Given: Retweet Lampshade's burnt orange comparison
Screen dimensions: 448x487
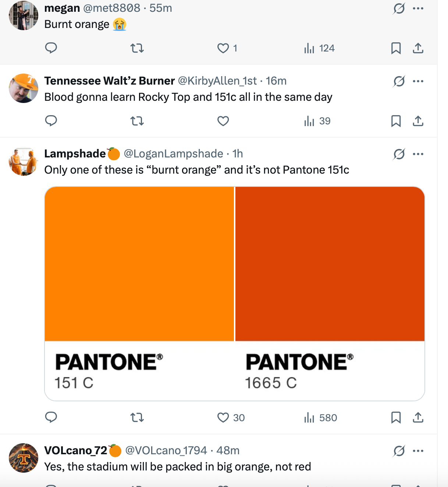Looking at the screenshot, I should (x=137, y=417).
